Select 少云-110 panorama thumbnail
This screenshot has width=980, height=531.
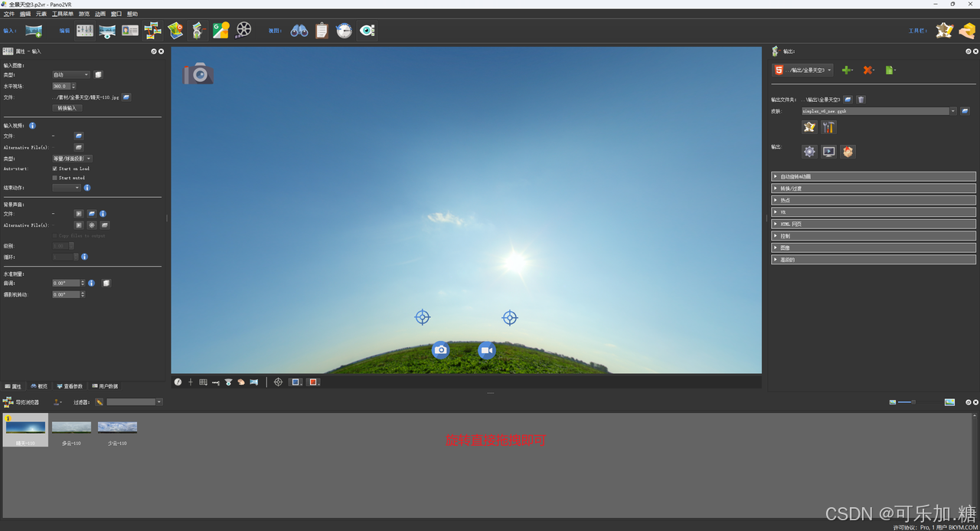117,431
